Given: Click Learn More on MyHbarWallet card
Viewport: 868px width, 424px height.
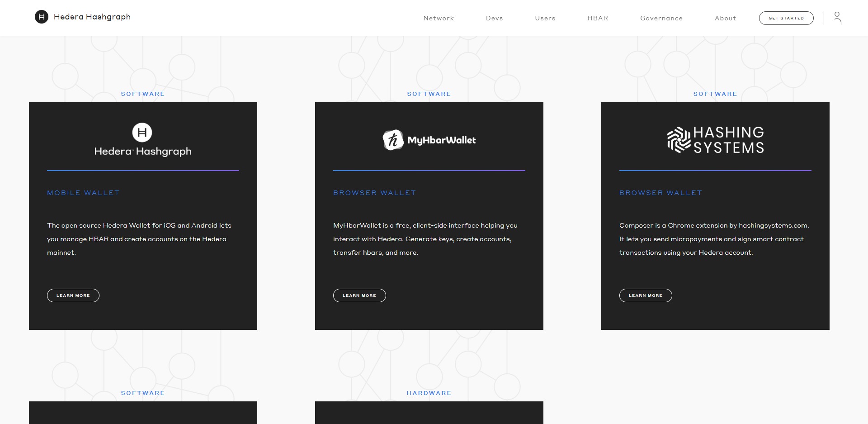Looking at the screenshot, I should point(359,295).
